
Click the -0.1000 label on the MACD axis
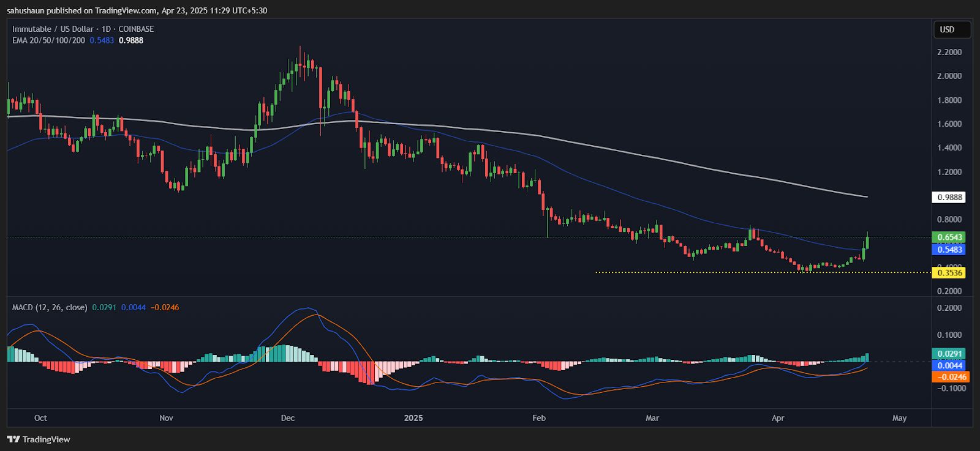[951, 388]
